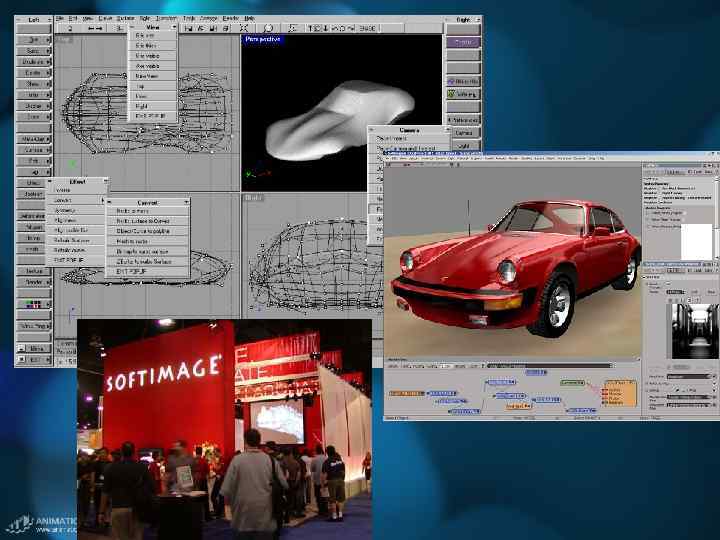Expand the submenu arrow in the Effect popup
This screenshot has height=540, width=720.
(102, 200)
